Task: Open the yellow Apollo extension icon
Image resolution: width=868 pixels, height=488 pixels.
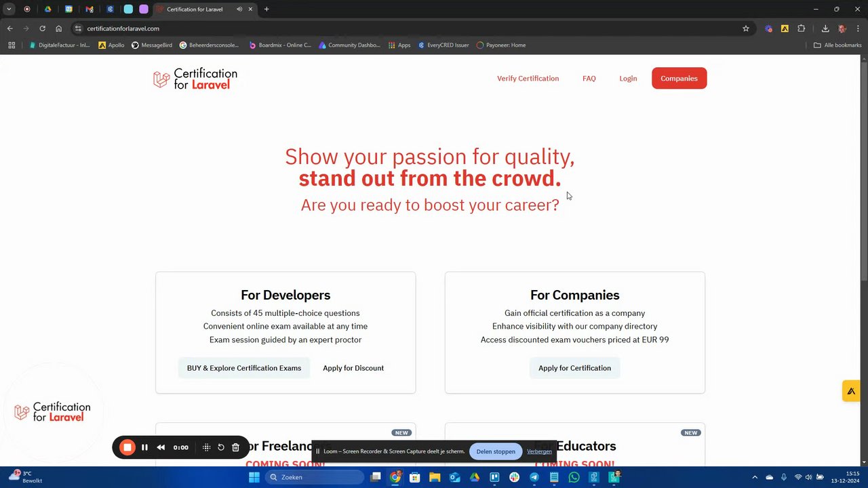Action: [x=785, y=28]
